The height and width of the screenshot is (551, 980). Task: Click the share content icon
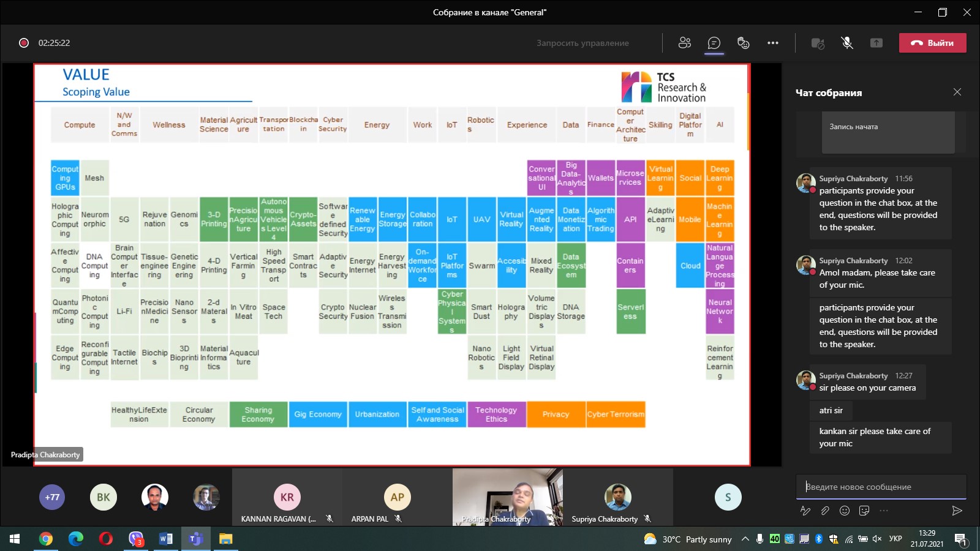tap(876, 43)
